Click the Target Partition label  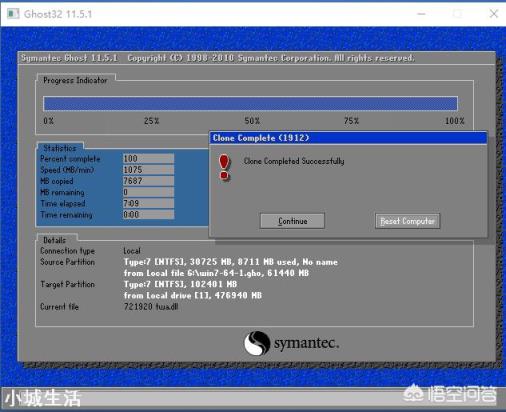click(68, 284)
